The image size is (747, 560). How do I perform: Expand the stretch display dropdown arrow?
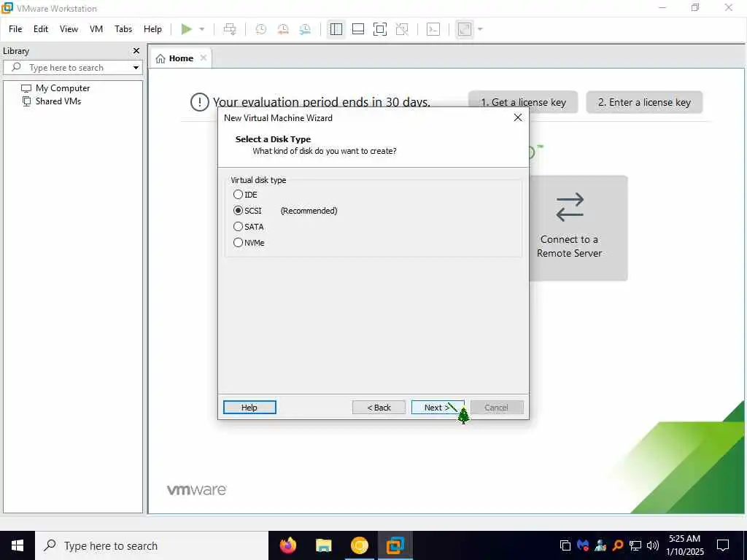(x=480, y=29)
